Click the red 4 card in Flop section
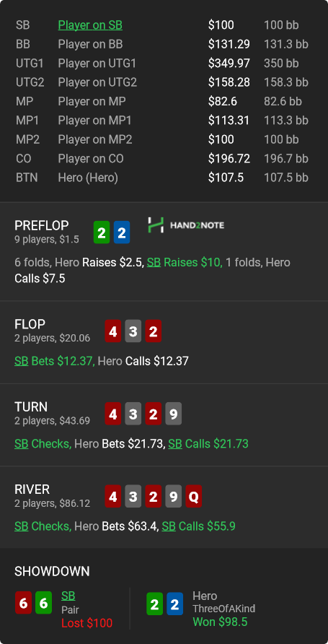Image resolution: width=328 pixels, height=644 pixels. coord(112,331)
